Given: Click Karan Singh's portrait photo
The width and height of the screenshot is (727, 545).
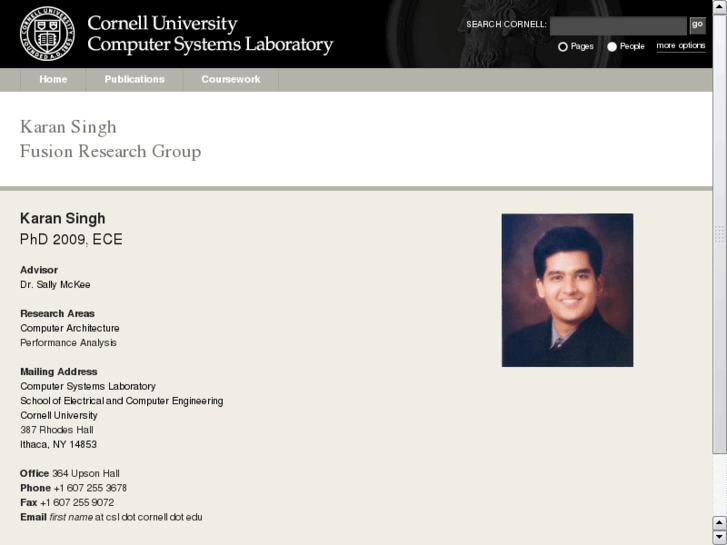Looking at the screenshot, I should coord(567,290).
